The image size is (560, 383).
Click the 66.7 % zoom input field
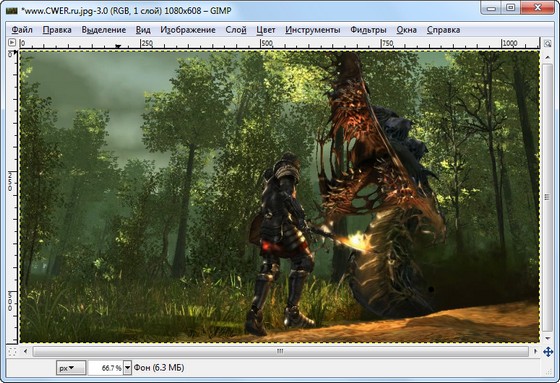(x=106, y=368)
